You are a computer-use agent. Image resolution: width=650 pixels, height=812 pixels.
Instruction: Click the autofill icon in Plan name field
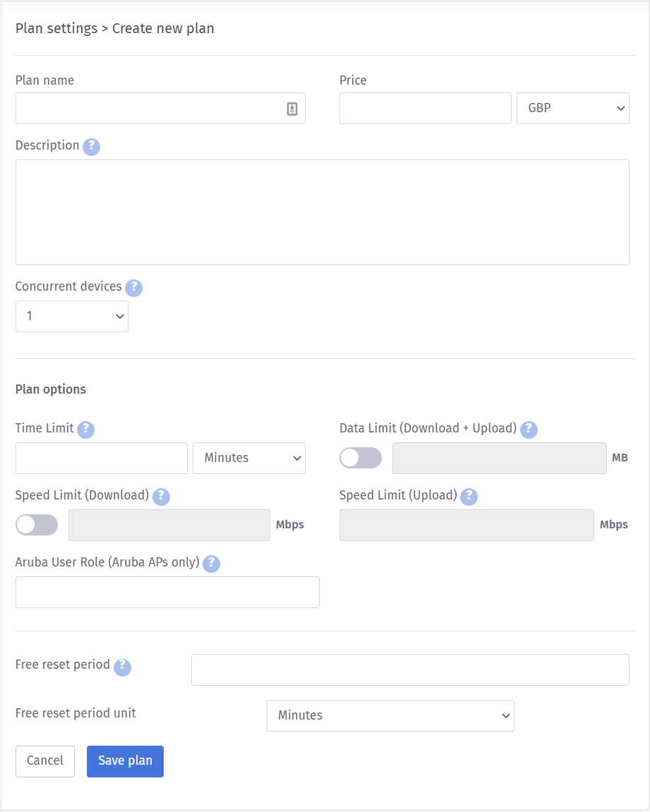point(292,109)
